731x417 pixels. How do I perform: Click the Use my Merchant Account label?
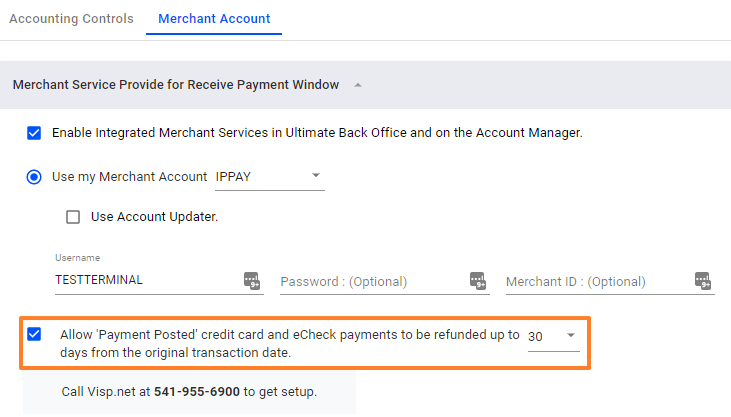tap(130, 177)
